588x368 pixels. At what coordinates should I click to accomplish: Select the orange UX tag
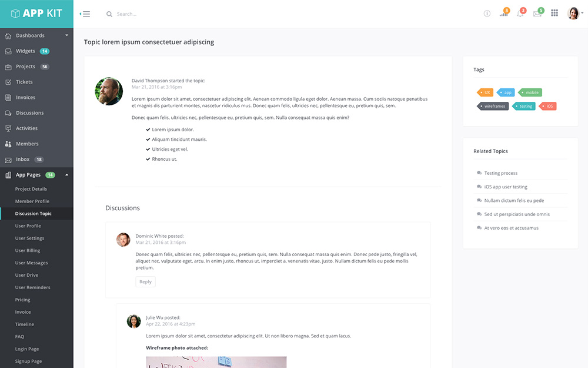pyautogui.click(x=486, y=92)
